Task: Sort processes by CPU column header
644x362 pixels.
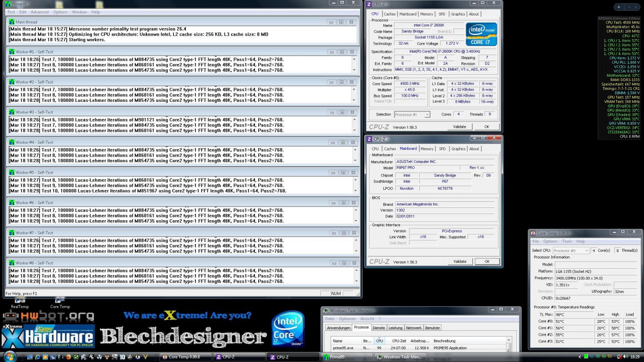Action: 379,341
